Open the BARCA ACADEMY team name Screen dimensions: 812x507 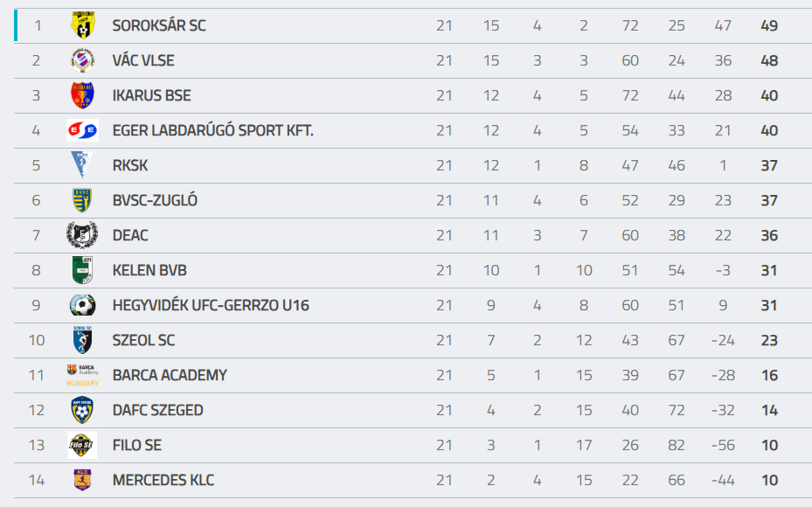pyautogui.click(x=170, y=375)
